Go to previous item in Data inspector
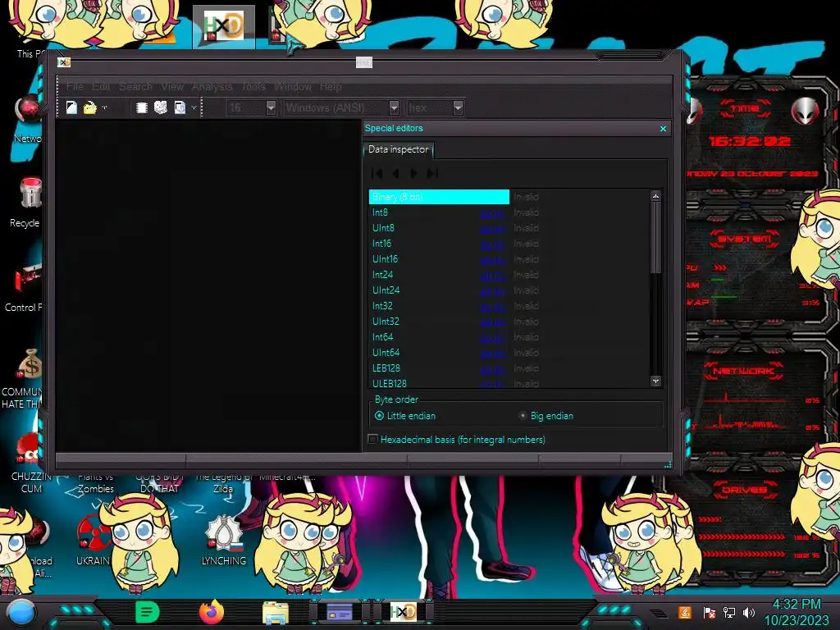Image resolution: width=840 pixels, height=630 pixels. (x=395, y=173)
